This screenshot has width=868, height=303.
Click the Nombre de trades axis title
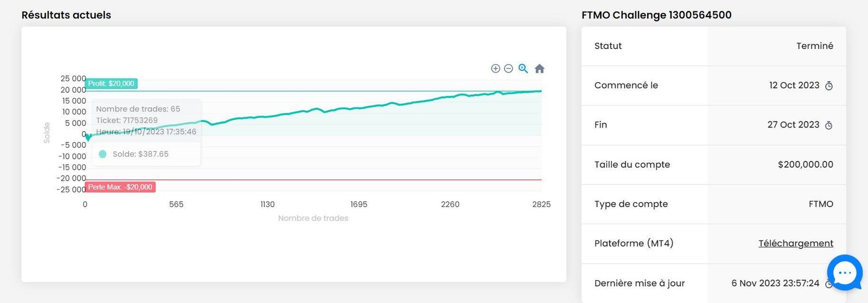(x=313, y=218)
